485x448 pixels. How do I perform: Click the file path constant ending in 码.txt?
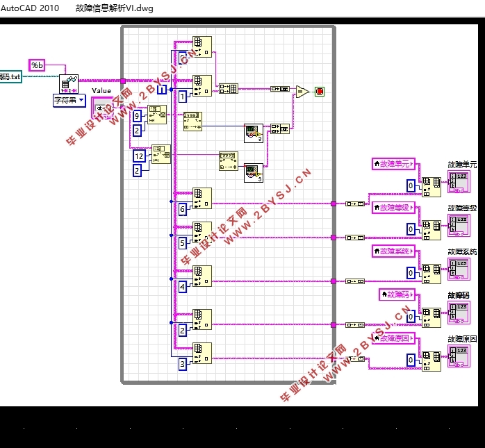[x=10, y=76]
